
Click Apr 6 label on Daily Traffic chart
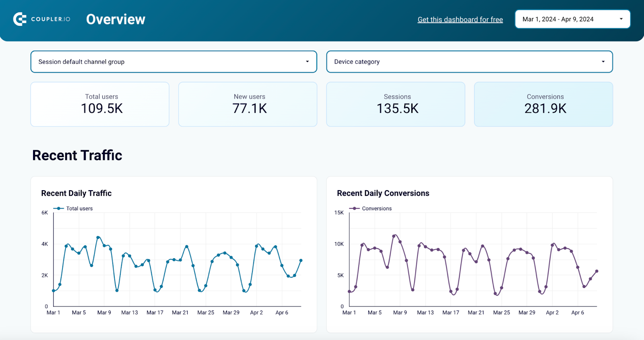(282, 313)
